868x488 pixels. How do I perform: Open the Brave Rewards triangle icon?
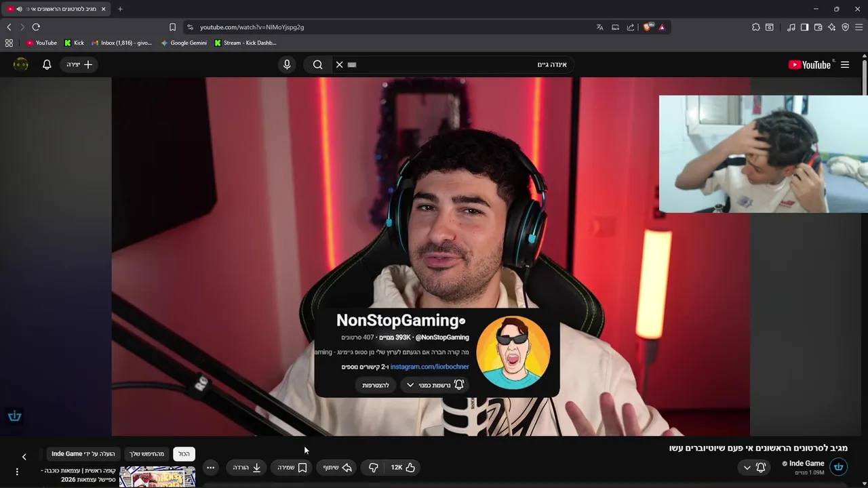click(x=662, y=27)
